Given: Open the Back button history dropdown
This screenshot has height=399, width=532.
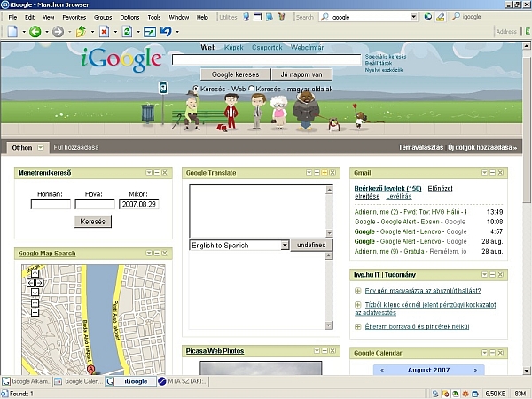Looking at the screenshot, I should [46, 32].
